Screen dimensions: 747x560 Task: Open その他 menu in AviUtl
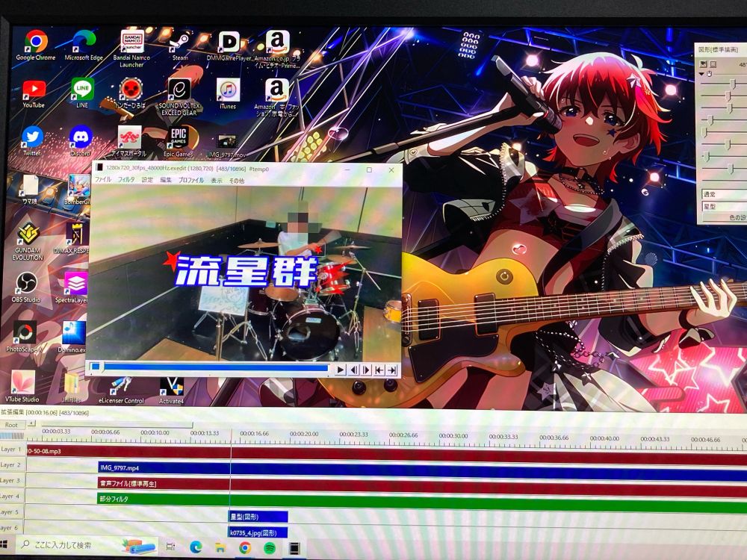237,181
